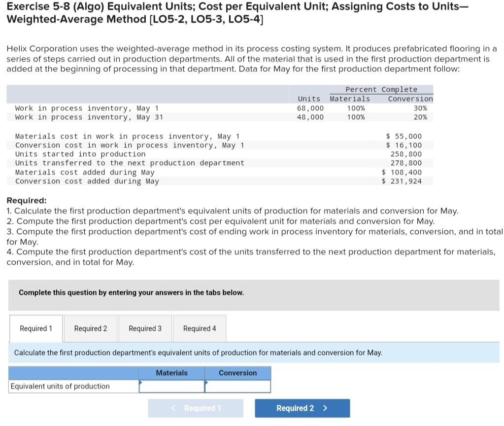Screen dimensions: 504x426
Task: Click the disabled Required 1 back button
Action: point(196,408)
